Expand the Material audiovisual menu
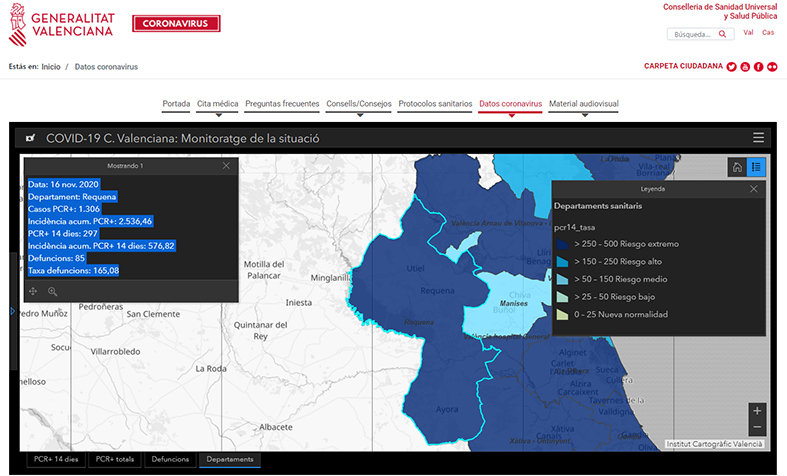The image size is (787, 476). (584, 105)
